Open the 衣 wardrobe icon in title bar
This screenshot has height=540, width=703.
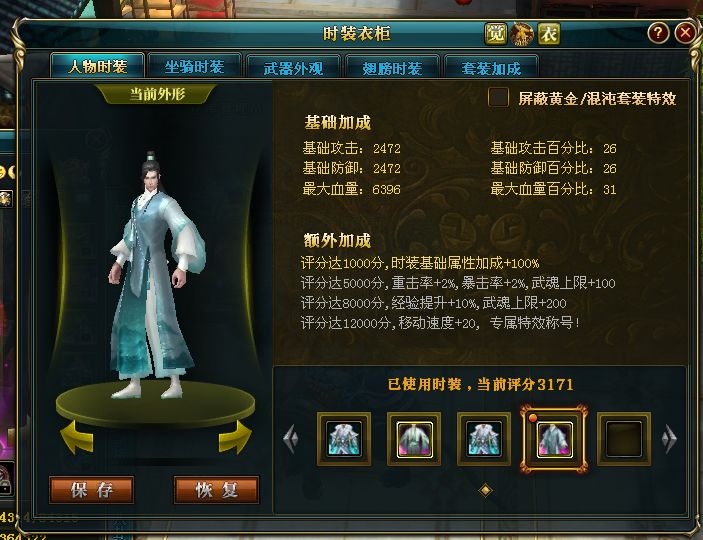549,35
